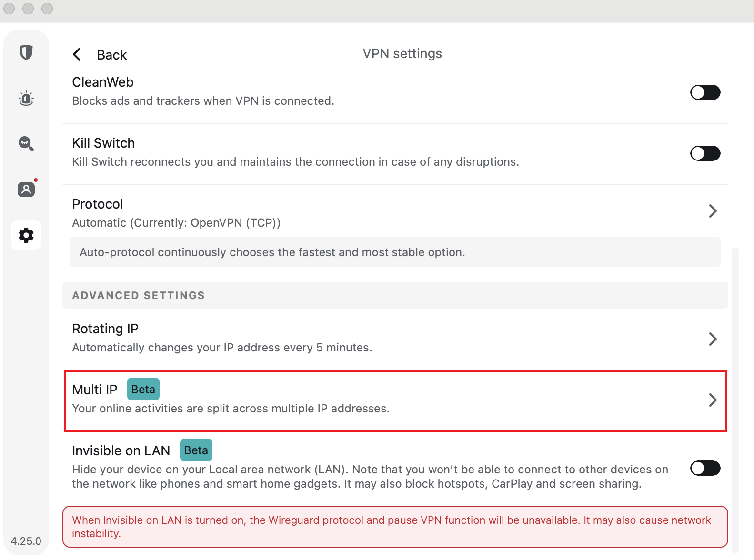754x560 pixels.
Task: Open Rotating IP chevron
Action: pos(713,339)
